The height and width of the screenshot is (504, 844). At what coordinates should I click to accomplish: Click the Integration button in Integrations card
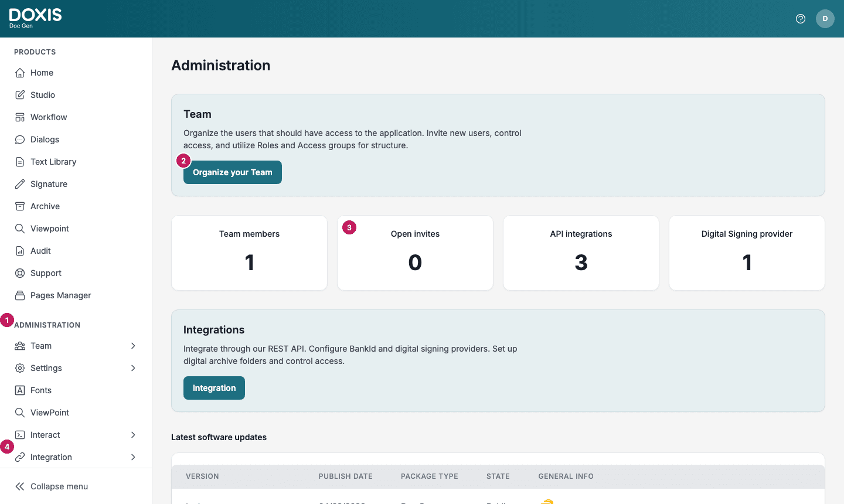[x=214, y=388]
